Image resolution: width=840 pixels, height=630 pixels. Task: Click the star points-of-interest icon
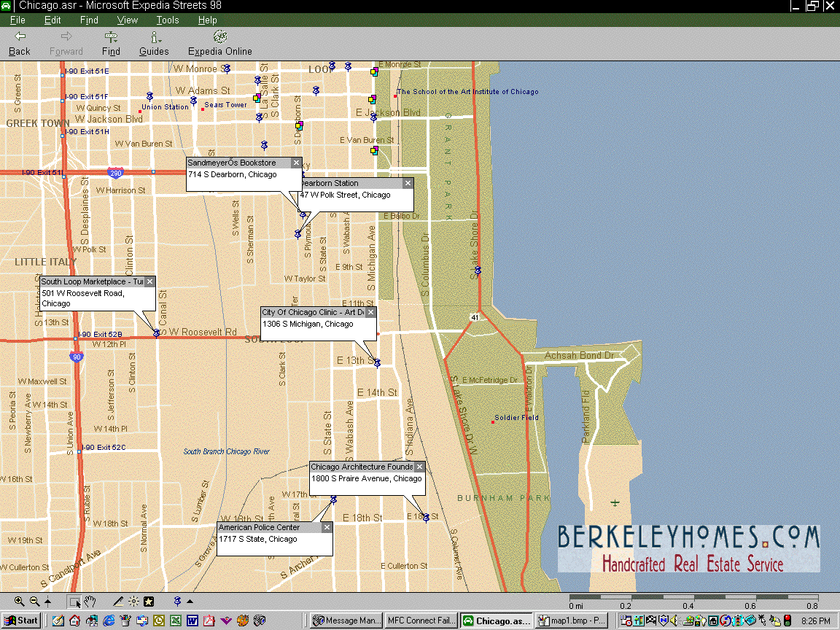149,602
